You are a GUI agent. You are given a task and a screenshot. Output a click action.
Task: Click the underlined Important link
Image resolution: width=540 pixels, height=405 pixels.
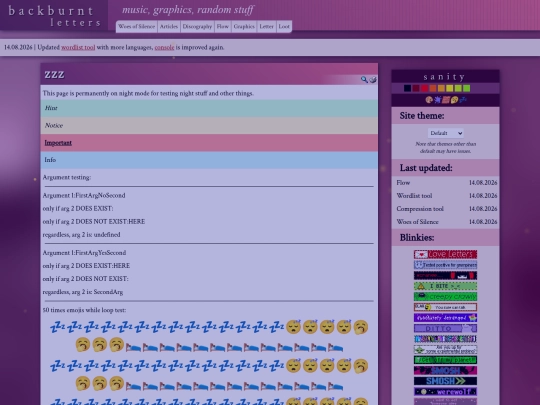point(58,143)
